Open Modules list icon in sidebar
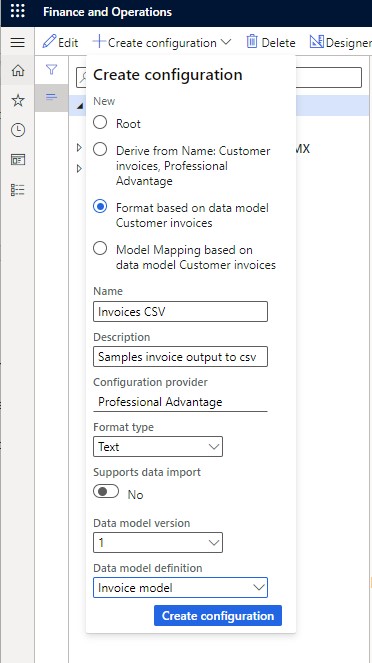Viewport: 372px width, 663px height. (x=18, y=190)
